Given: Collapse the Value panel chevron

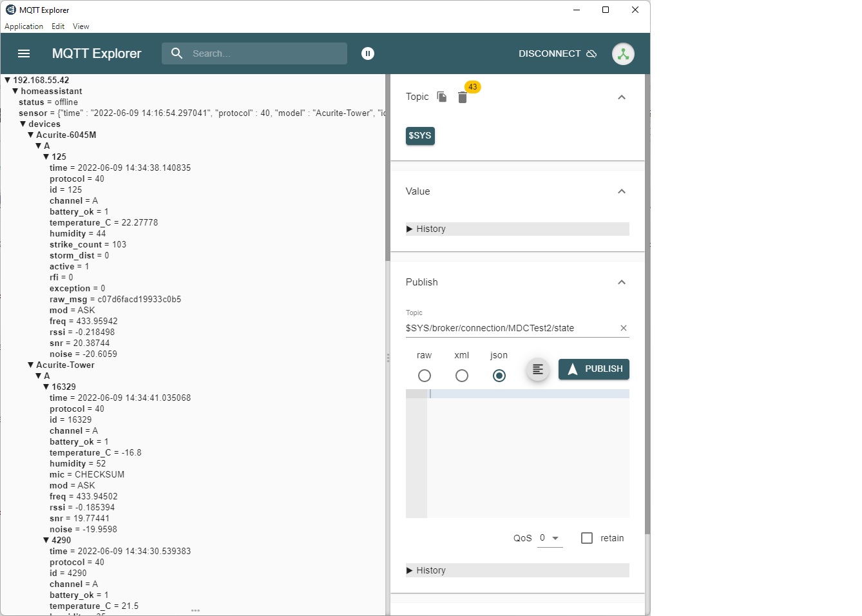Looking at the screenshot, I should pyautogui.click(x=622, y=191).
